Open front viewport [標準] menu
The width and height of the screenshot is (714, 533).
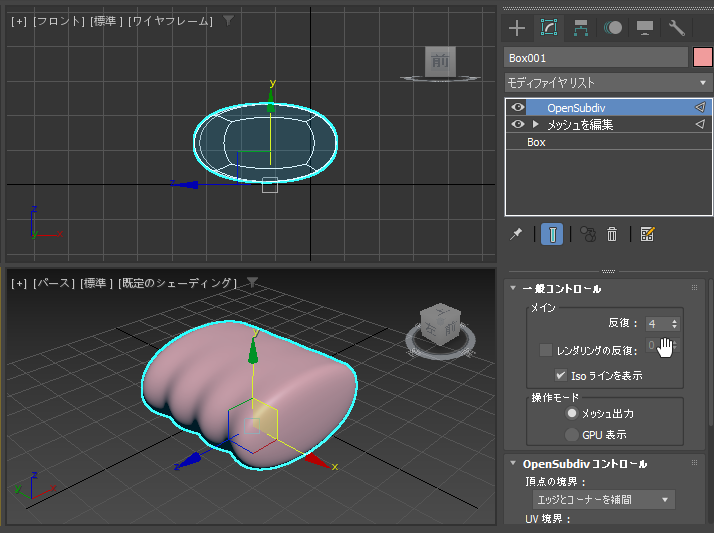[107, 21]
